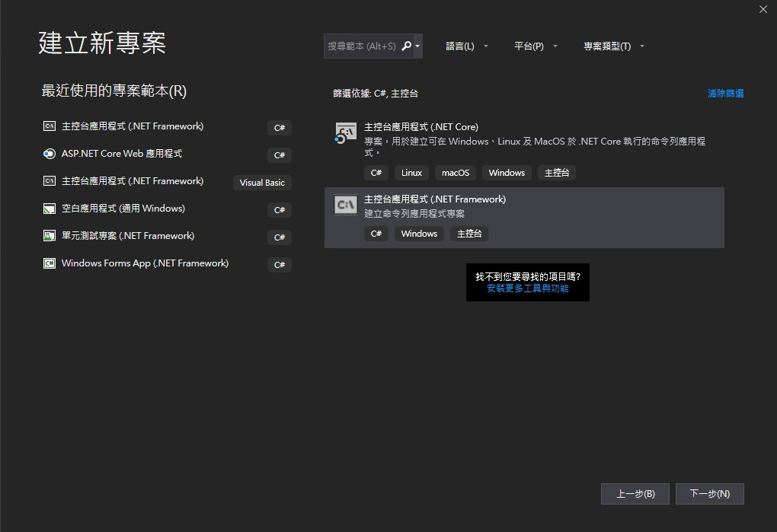Select the recent 空白應用程式 (通用 Windows) template
Image resolution: width=777 pixels, height=532 pixels.
point(123,209)
